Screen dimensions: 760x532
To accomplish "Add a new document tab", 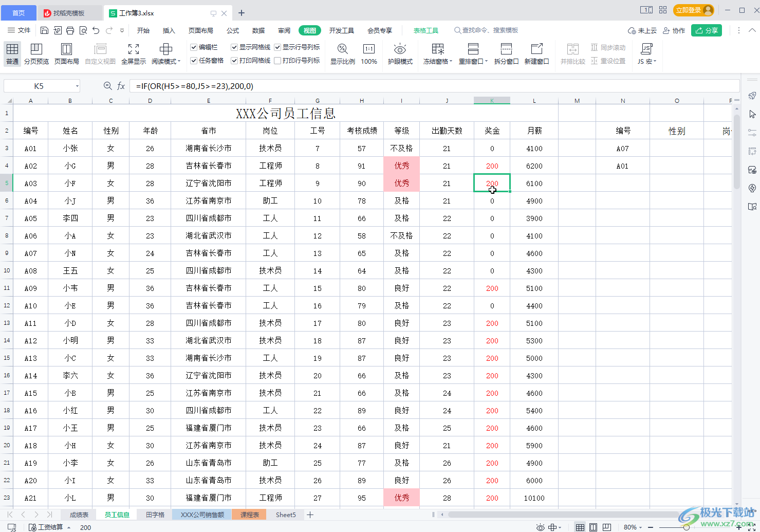I will pyautogui.click(x=242, y=13).
